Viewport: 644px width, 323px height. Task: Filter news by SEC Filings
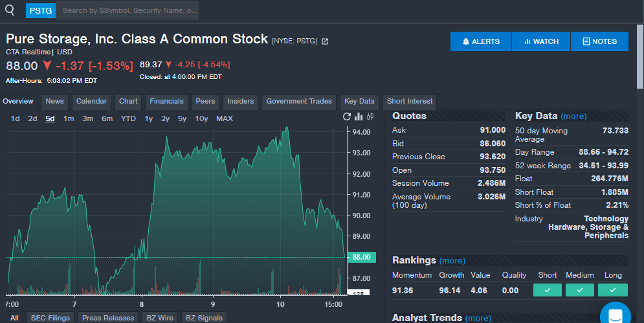(x=50, y=318)
